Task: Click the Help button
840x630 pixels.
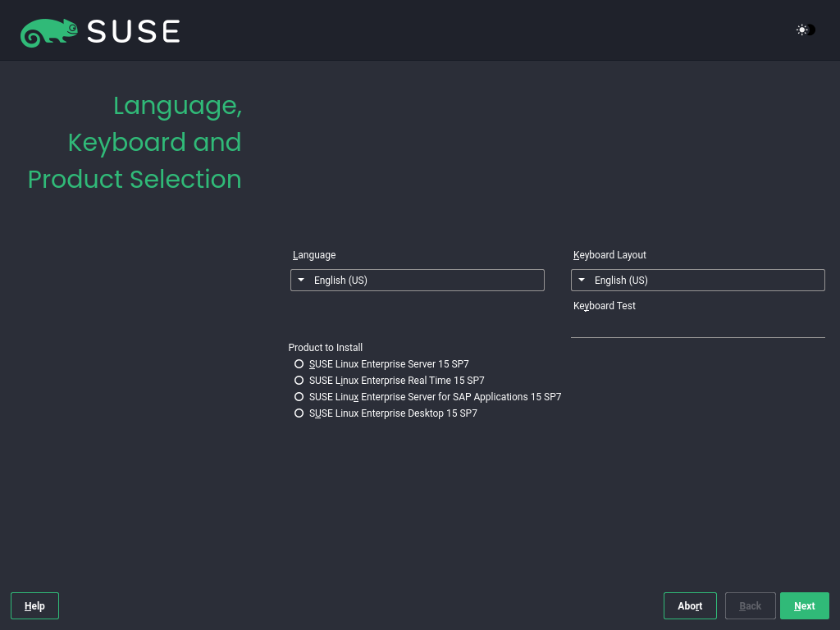Action: pos(34,605)
